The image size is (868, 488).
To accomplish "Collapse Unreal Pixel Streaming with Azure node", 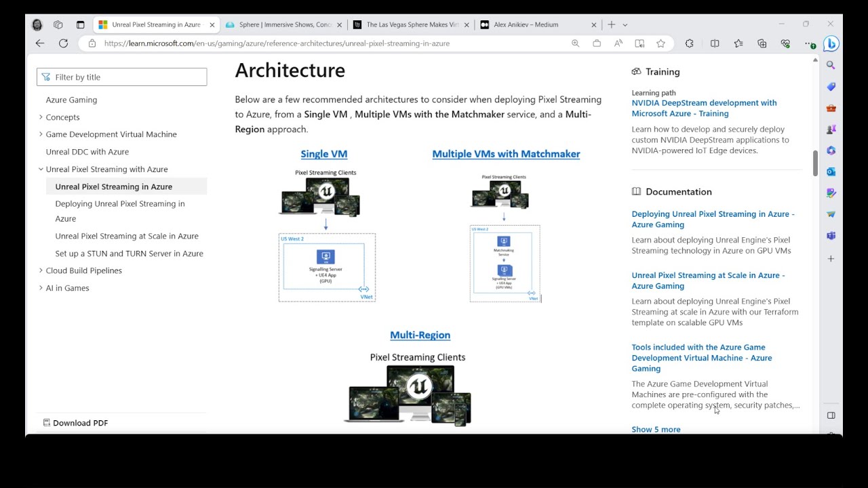I will point(41,169).
